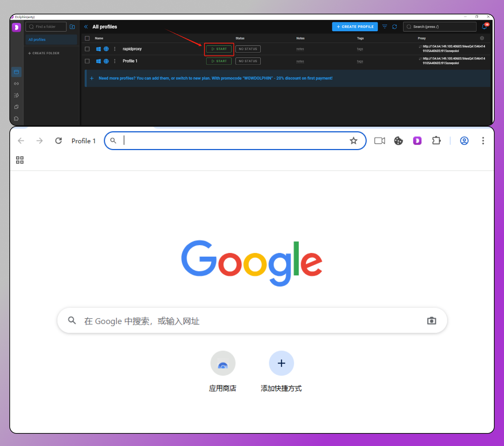Tick the Profile 1 row checkbox
The height and width of the screenshot is (446, 504).
[87, 61]
